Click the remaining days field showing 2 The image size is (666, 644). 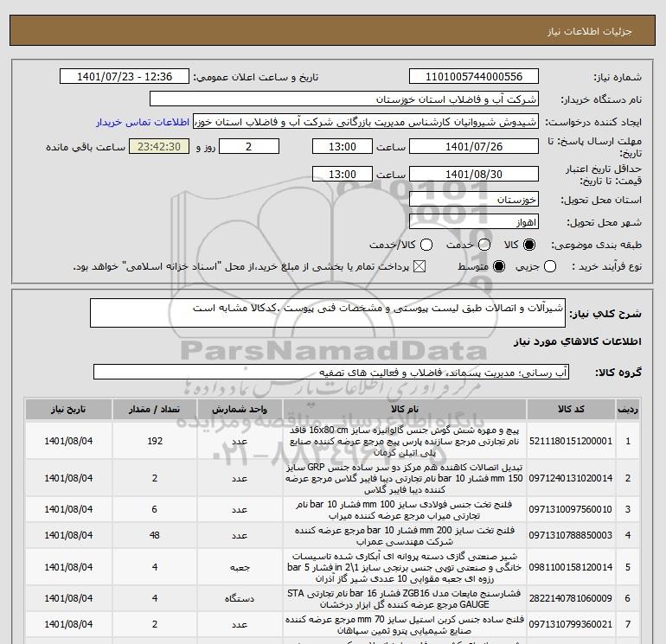(249, 146)
